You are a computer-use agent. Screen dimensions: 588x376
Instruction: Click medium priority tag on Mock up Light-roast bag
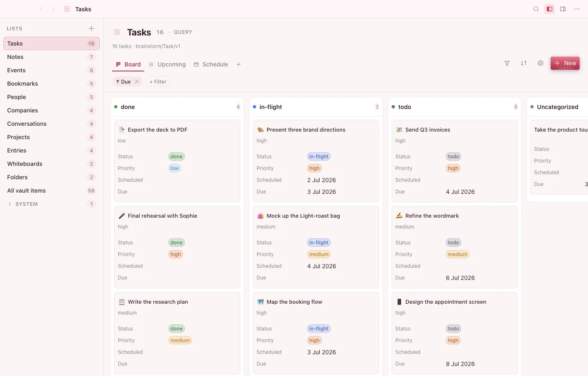click(319, 254)
